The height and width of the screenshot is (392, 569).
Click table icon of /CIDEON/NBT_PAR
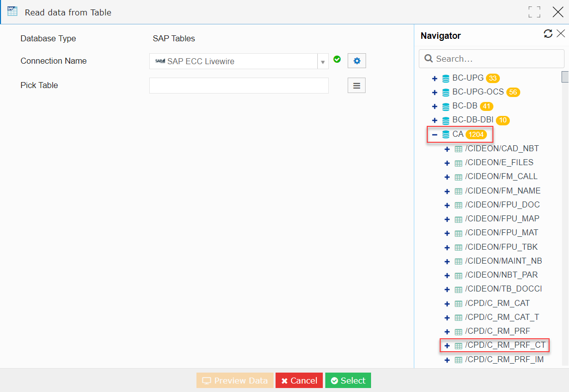click(x=458, y=276)
